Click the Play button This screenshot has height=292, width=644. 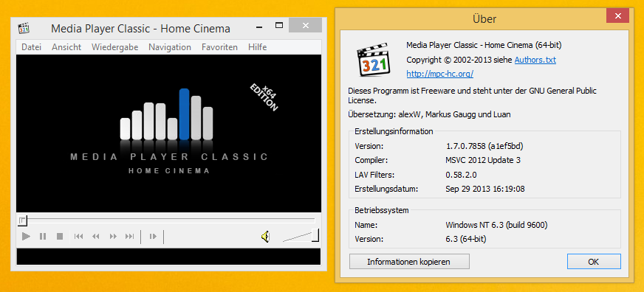pos(27,236)
